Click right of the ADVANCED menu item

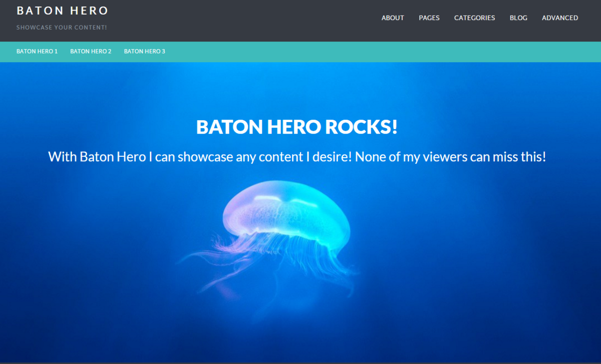coord(591,18)
